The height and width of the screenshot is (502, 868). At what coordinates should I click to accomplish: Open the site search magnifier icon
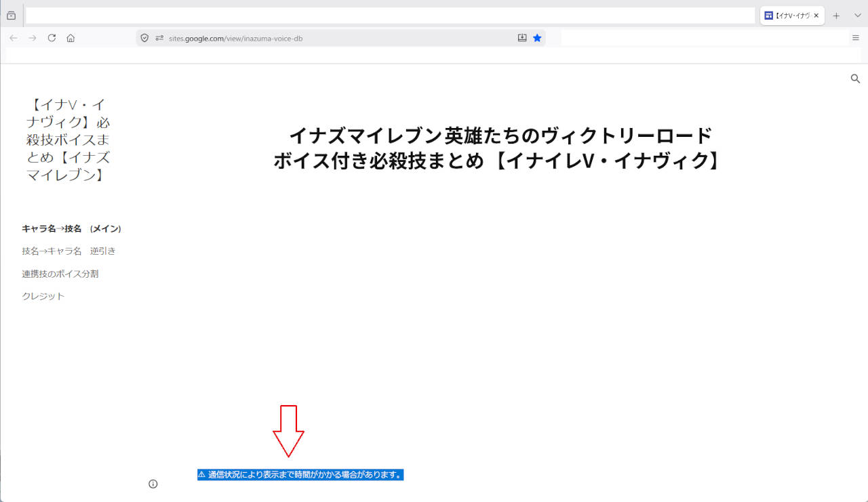[855, 79]
